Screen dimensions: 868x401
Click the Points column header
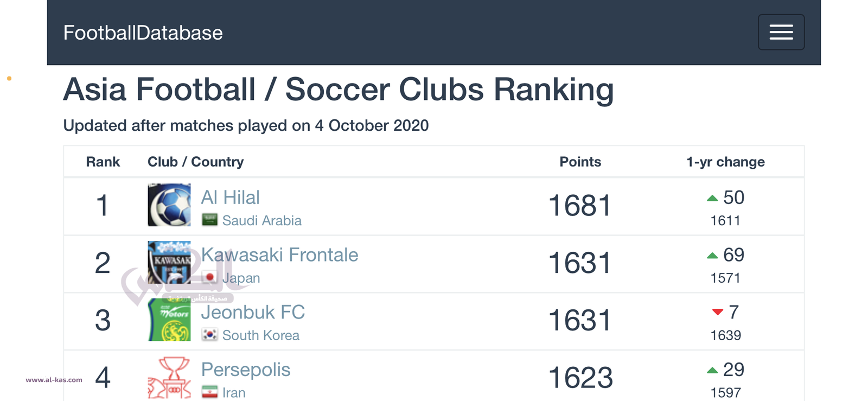(x=580, y=162)
